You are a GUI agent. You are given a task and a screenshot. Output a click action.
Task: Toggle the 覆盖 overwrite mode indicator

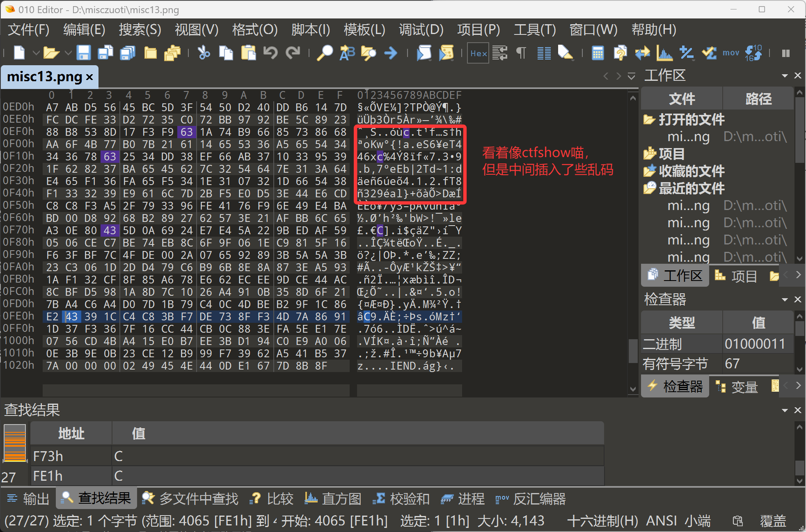(773, 521)
